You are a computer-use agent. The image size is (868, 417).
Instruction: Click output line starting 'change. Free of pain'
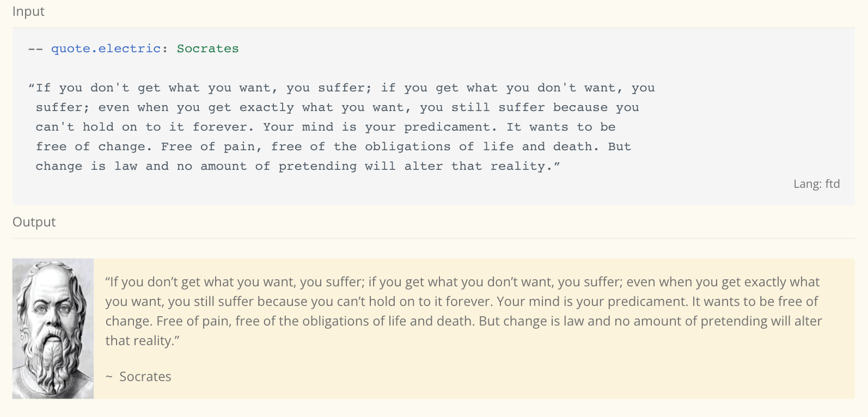click(463, 321)
